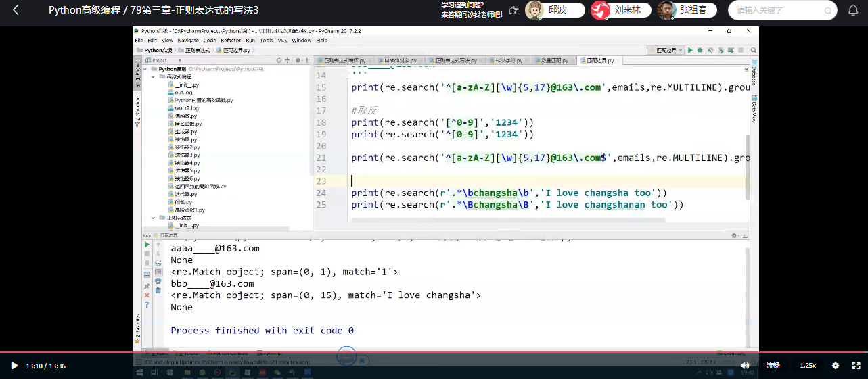The height and width of the screenshot is (384, 868).
Task: Open the PyCharm Edit menu
Action: click(152, 41)
